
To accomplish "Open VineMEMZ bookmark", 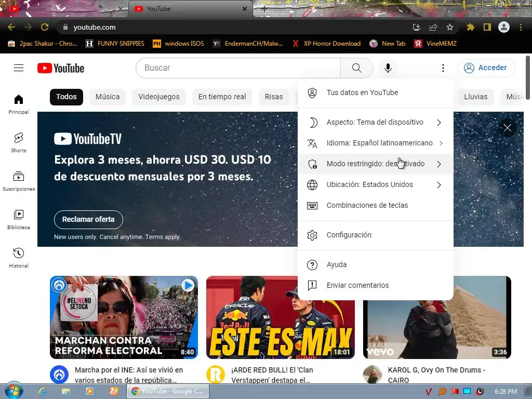I will [435, 44].
